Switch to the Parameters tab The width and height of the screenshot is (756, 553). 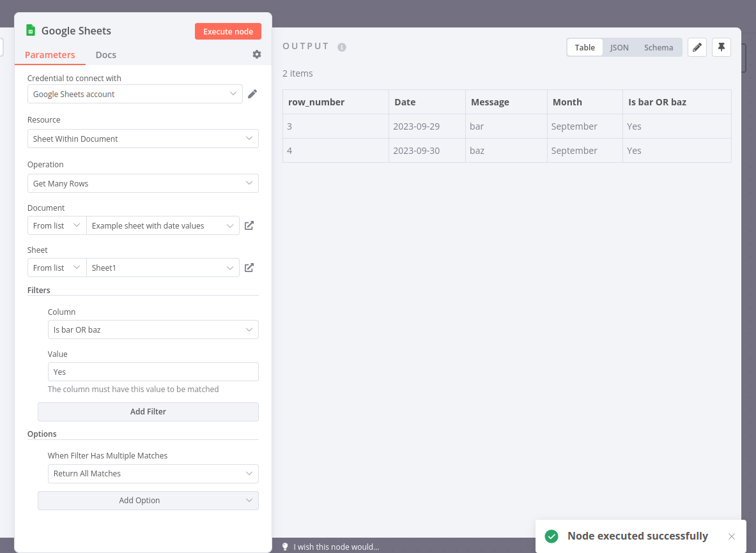50,55
